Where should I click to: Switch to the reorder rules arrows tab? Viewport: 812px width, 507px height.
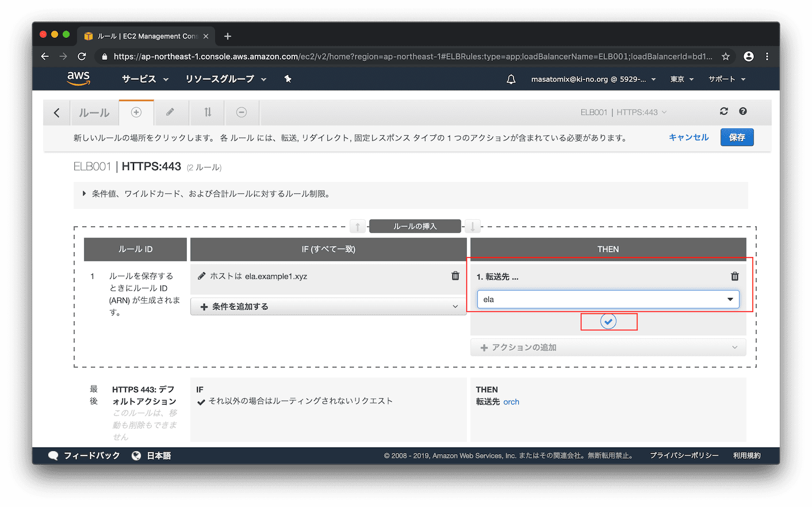208,112
